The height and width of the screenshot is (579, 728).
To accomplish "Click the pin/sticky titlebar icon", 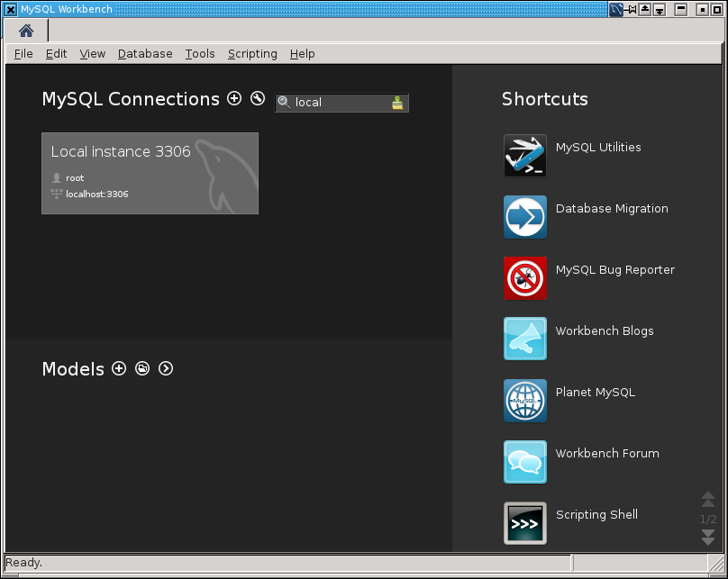I will pos(631,9).
